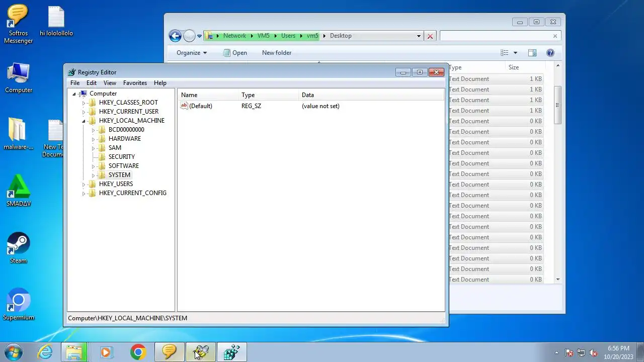Open the view options dropdown arrow
644x362 pixels.
tap(515, 53)
